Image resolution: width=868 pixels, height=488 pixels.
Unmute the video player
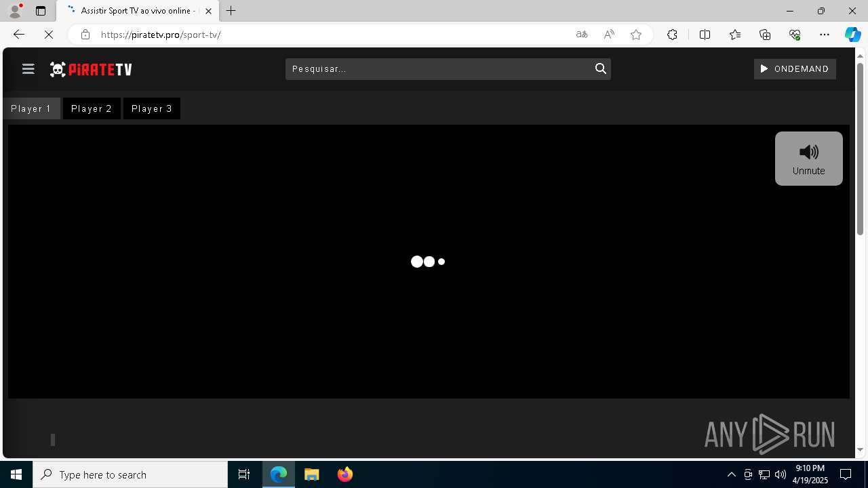point(808,159)
